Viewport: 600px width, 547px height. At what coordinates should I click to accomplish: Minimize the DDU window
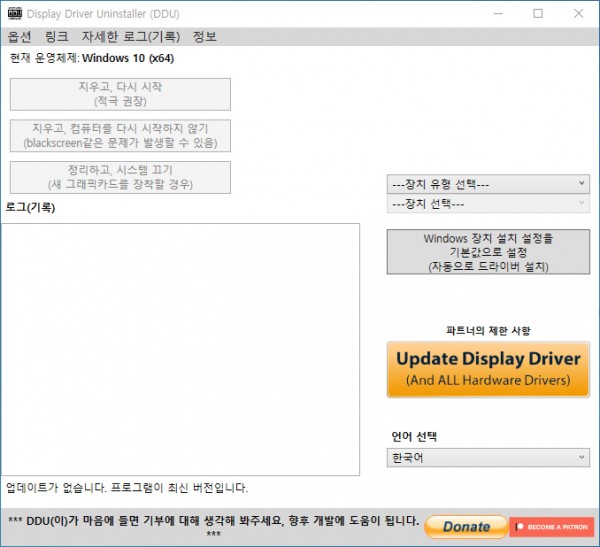click(x=498, y=13)
